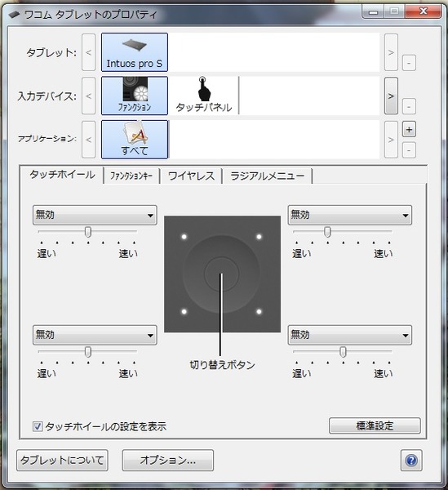Click right arrow in アプリケーション row

click(x=391, y=140)
